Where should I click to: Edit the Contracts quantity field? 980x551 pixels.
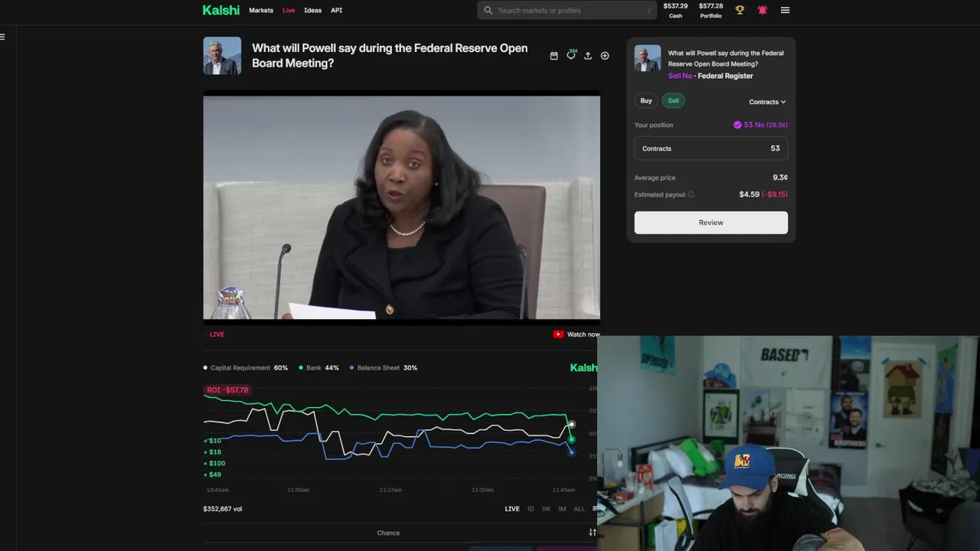click(x=710, y=148)
